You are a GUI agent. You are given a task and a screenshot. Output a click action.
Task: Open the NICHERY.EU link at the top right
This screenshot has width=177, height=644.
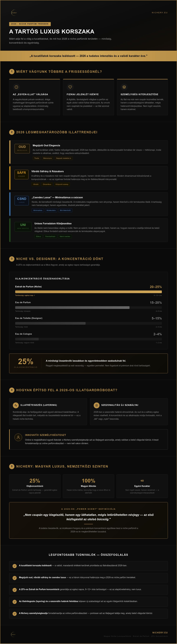159,13
